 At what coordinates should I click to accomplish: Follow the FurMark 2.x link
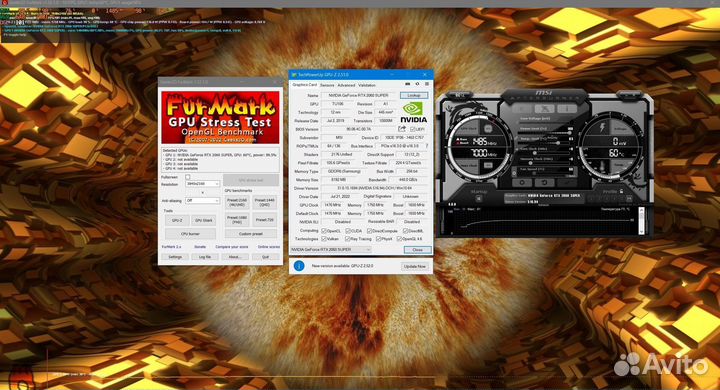171,247
